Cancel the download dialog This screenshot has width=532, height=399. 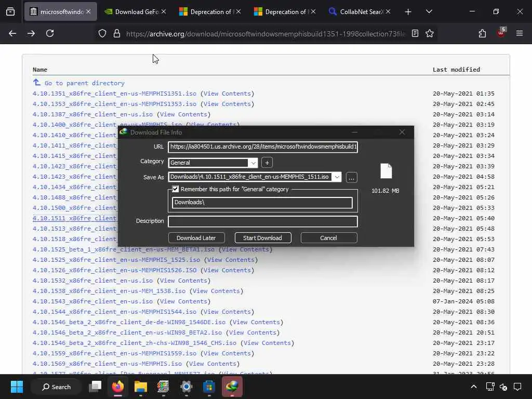[329, 238]
